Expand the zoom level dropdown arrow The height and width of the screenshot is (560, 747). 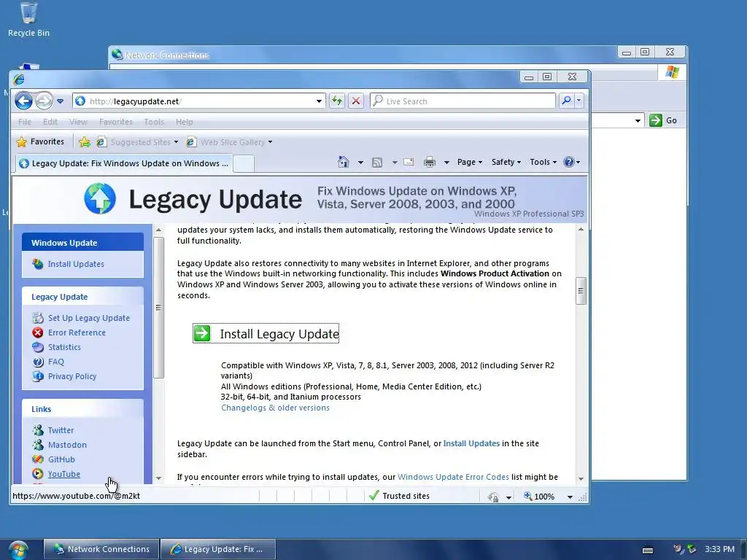[x=570, y=497]
